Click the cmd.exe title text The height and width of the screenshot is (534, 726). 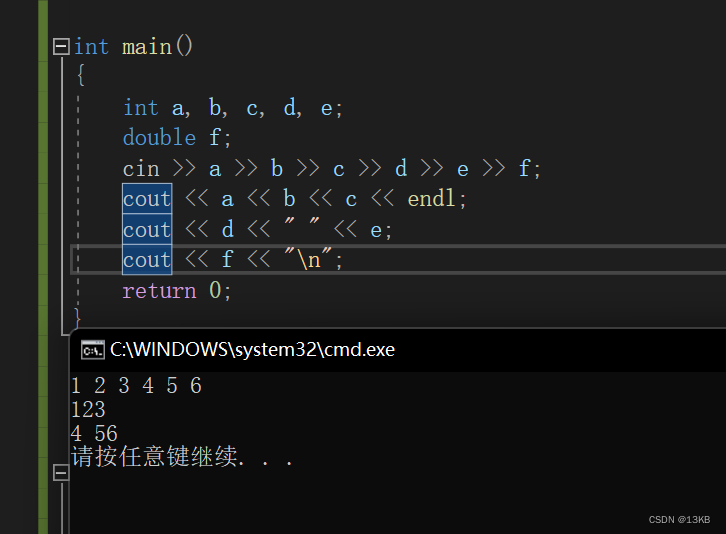tap(252, 350)
